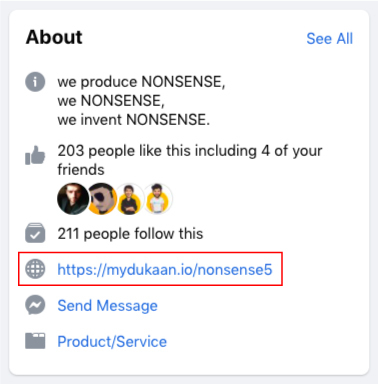Viewport: 378px width, 384px height.
Task: Click the info circle icon
Action: [35, 82]
